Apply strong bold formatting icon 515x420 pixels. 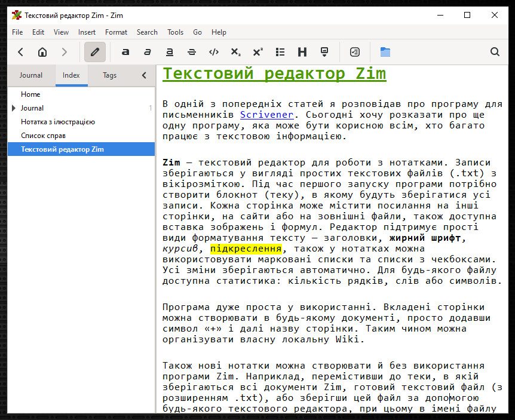(125, 52)
